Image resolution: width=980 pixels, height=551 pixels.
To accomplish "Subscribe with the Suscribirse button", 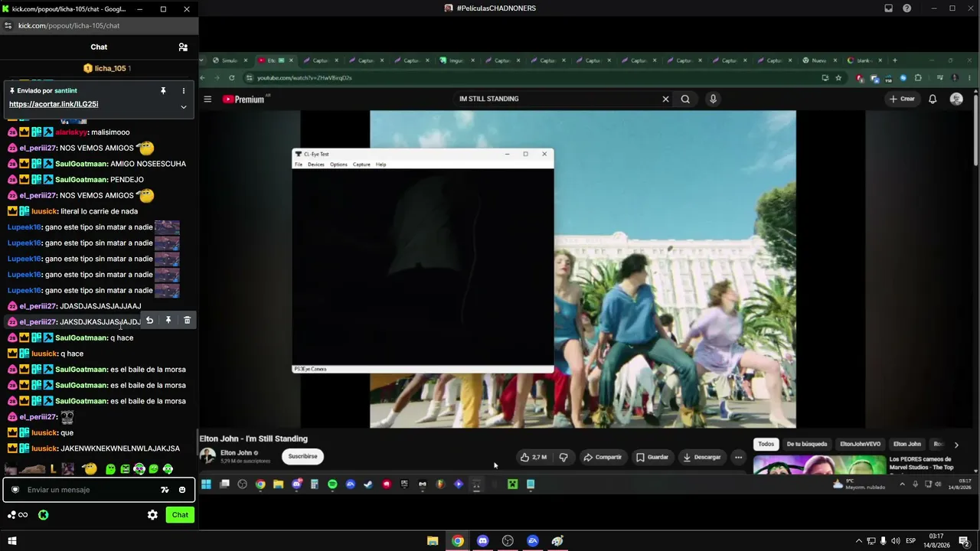I will (x=302, y=456).
